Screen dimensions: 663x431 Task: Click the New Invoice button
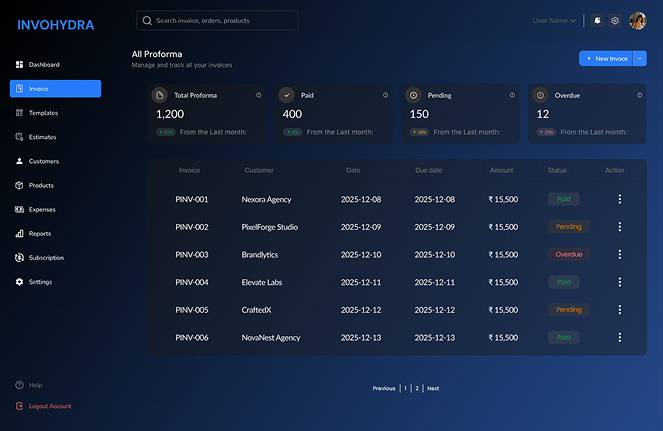pos(606,58)
